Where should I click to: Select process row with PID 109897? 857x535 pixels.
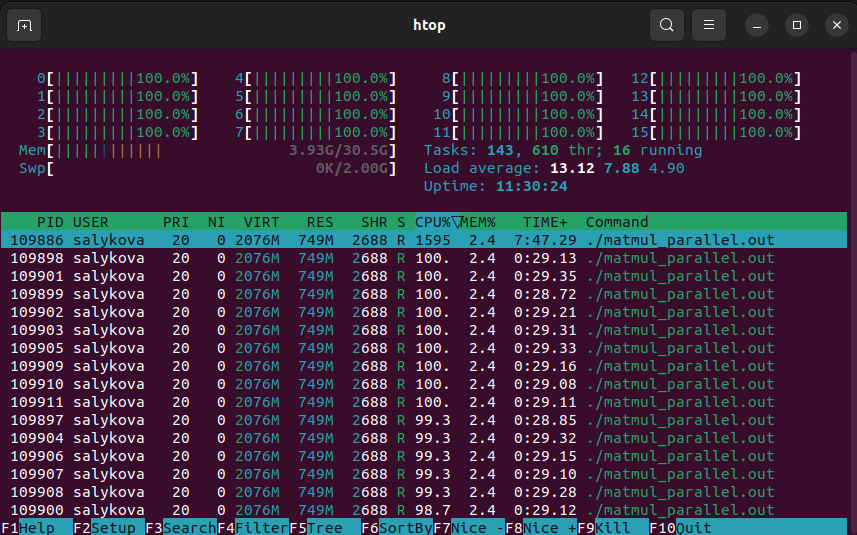(x=424, y=420)
